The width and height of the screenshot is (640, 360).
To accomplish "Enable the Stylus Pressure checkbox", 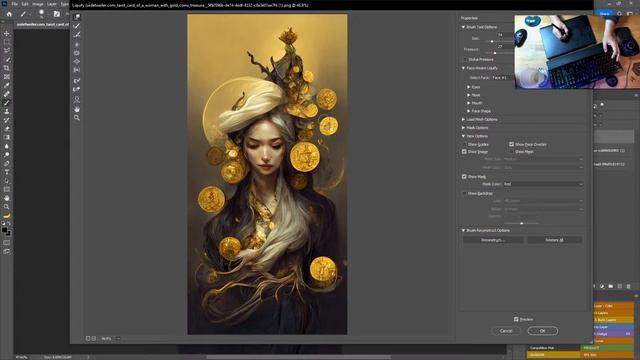I will point(465,60).
